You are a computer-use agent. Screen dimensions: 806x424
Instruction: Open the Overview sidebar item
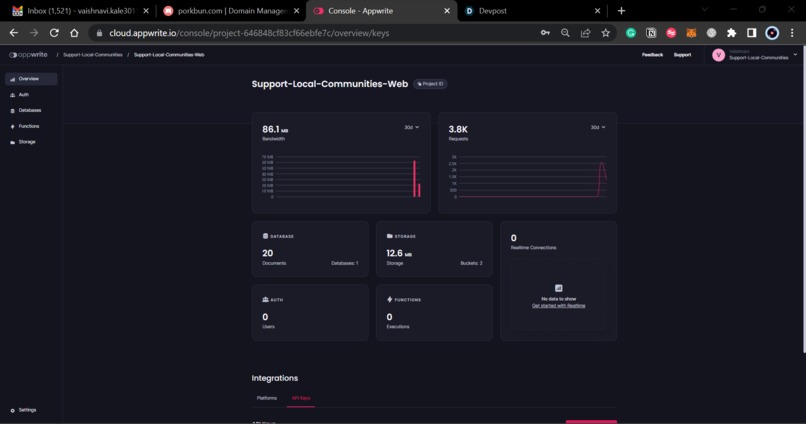click(31, 79)
